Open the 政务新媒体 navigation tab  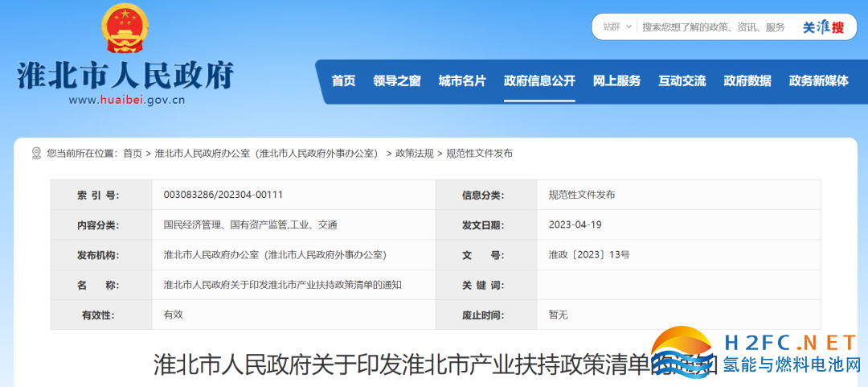click(819, 81)
